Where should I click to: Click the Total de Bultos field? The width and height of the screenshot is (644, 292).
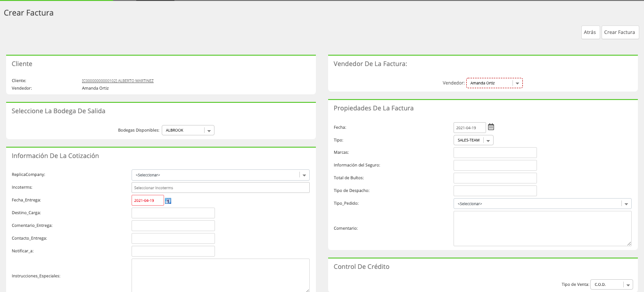[x=495, y=178]
